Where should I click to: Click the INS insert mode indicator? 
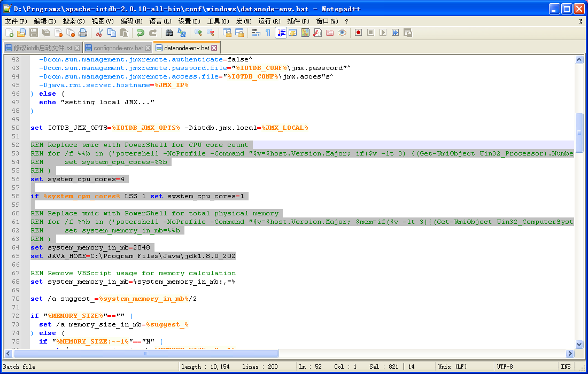[x=566, y=367]
